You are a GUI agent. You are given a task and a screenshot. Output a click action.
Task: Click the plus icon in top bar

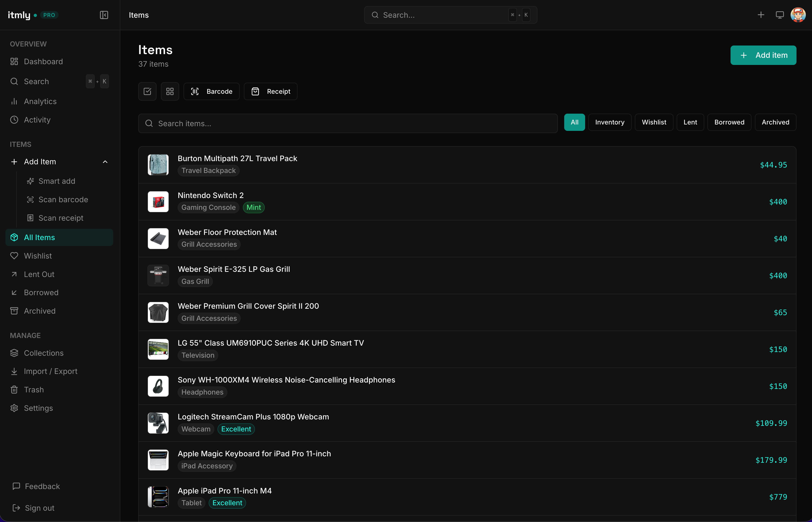click(761, 15)
